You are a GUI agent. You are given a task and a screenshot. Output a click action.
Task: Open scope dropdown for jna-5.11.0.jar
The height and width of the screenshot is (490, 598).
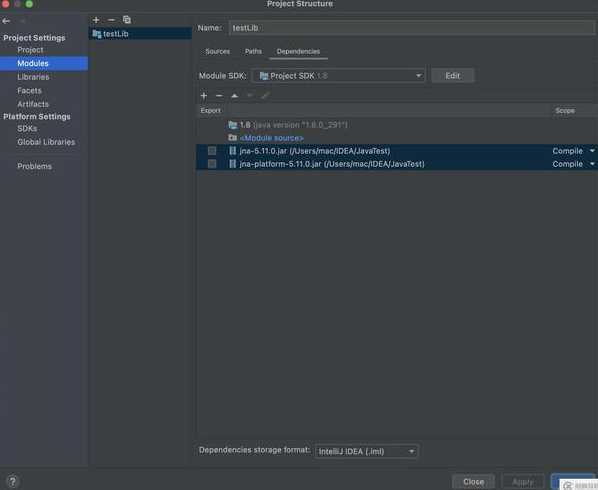(592, 151)
